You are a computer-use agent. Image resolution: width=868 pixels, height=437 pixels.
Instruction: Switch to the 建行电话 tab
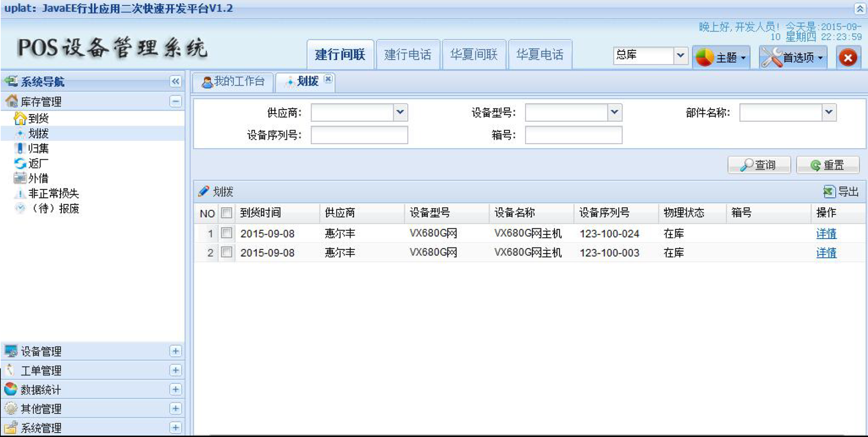(408, 55)
